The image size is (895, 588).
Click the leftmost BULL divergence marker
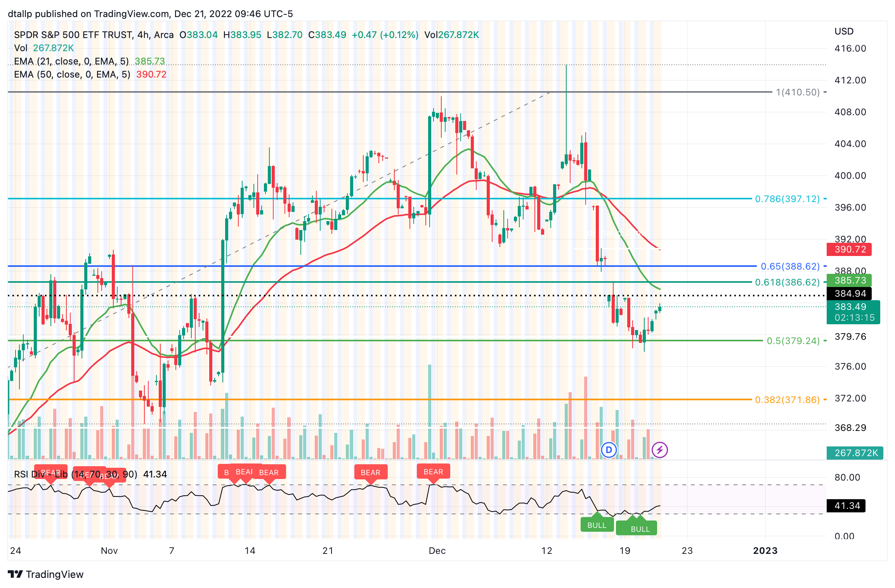(597, 524)
